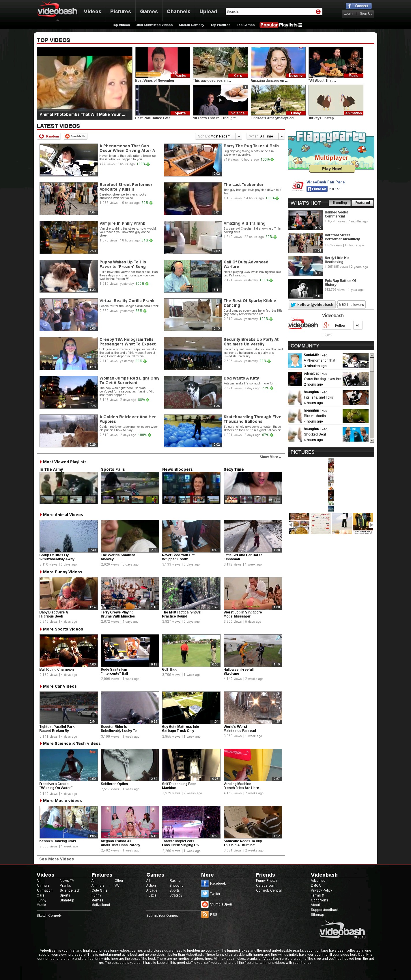Open the News Bloopers playlist thumbnail
Screen dimensions: 411x980
point(191,488)
